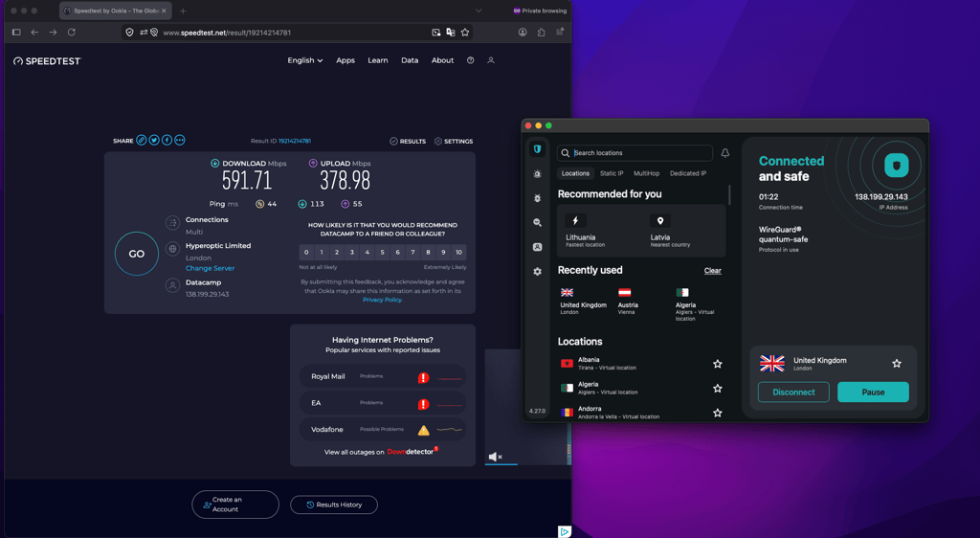
Task: Share the result on Facebook
Action: pos(167,141)
